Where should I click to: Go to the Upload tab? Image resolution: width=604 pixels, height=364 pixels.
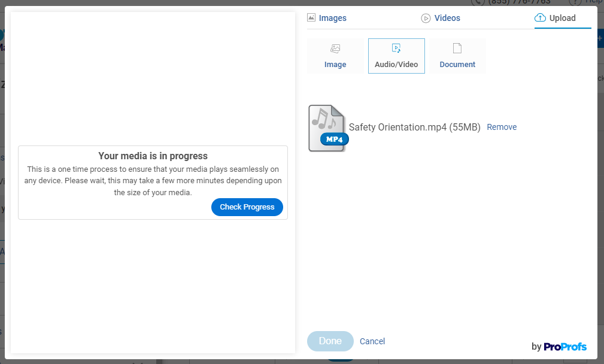pos(562,18)
